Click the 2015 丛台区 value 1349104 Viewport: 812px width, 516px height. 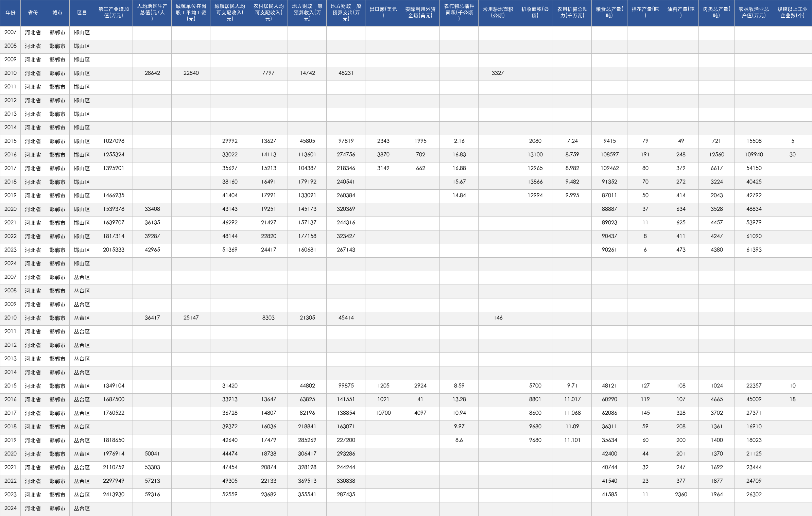click(x=114, y=386)
